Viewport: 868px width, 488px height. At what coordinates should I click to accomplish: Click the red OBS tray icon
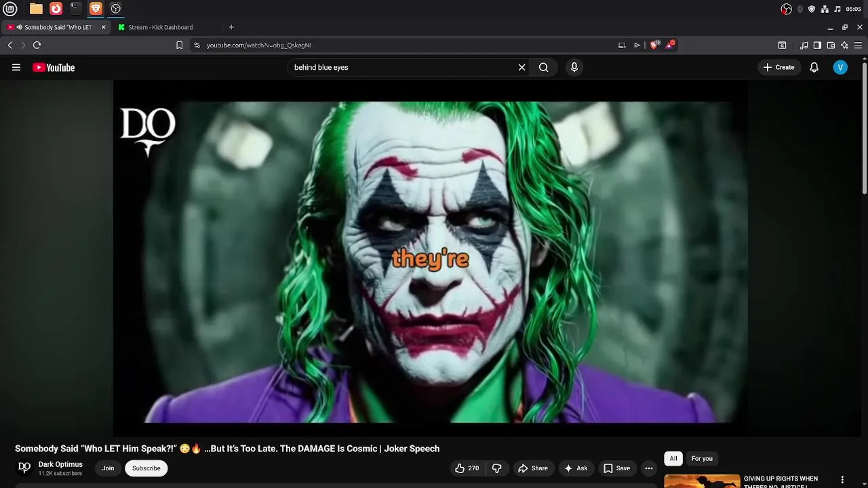786,9
